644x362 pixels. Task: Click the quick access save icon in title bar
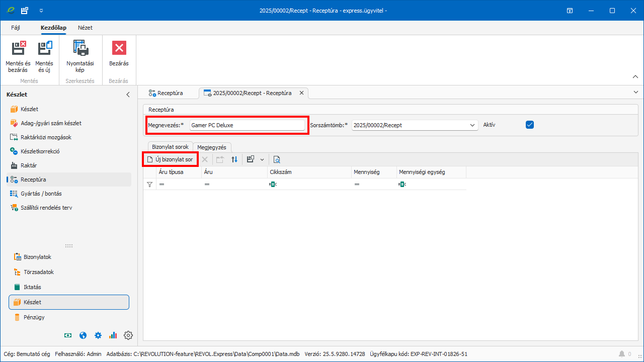25,10
